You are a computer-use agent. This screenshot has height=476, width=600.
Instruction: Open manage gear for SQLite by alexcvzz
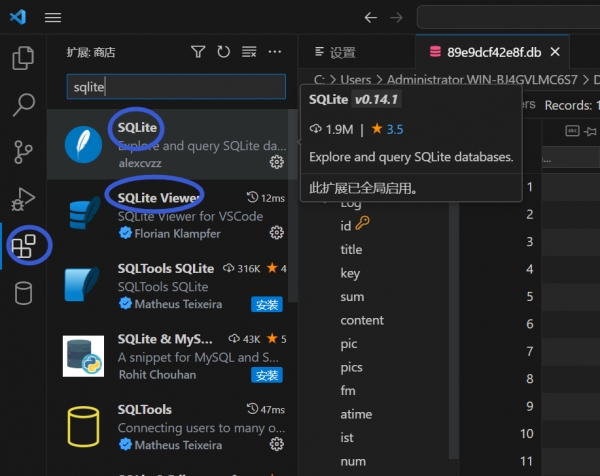277,162
